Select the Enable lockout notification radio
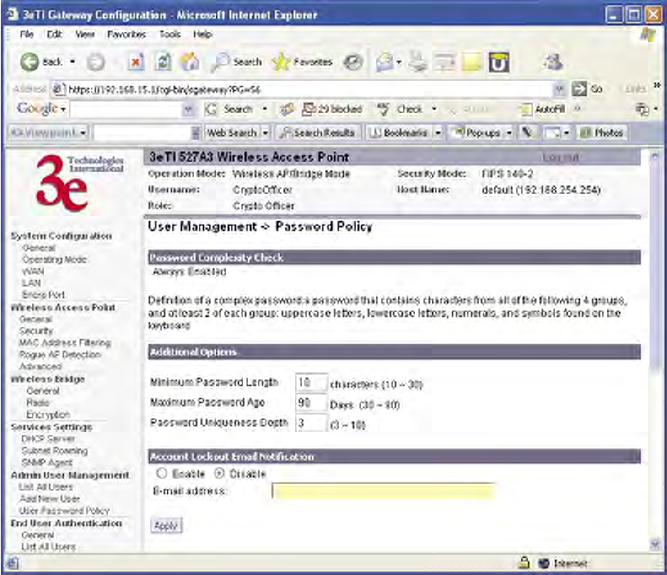The height and width of the screenshot is (575, 667). (x=162, y=473)
